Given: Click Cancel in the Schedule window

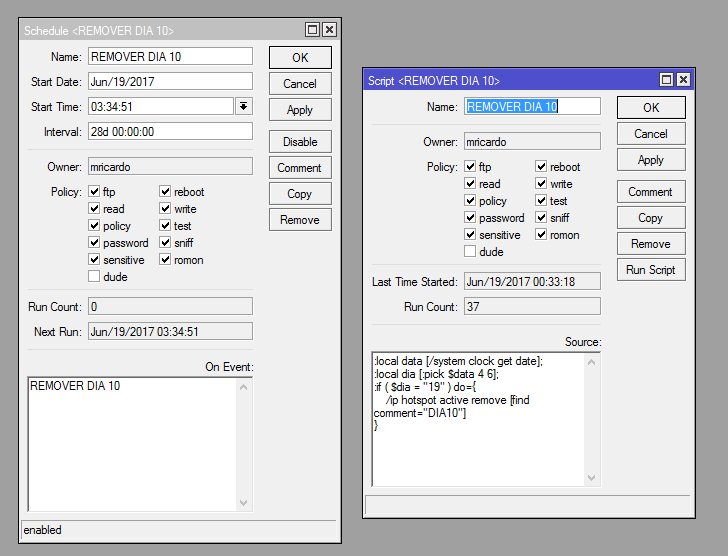Looking at the screenshot, I should coord(300,84).
